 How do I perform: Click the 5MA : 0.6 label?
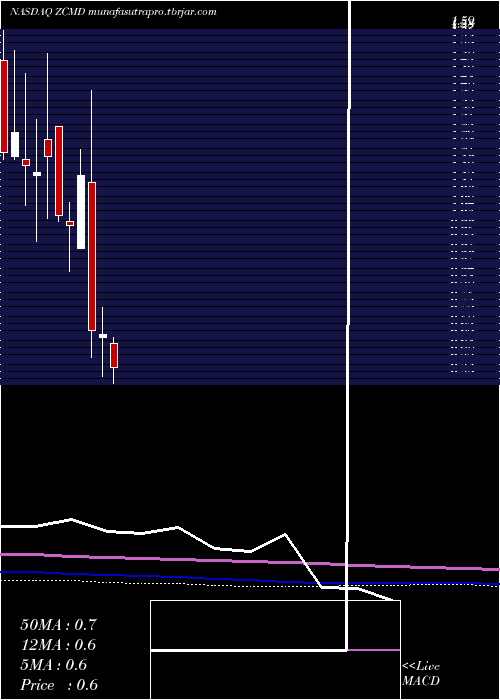pos(54,665)
